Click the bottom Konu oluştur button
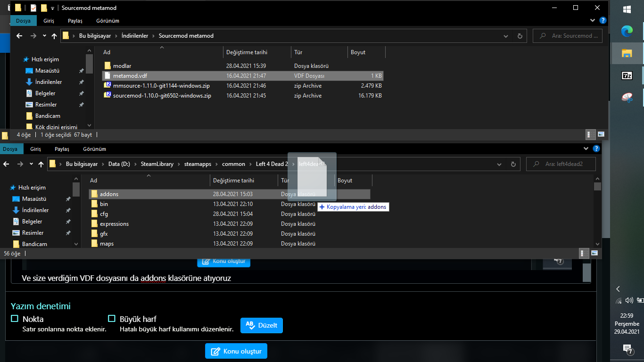644x362 pixels. pyautogui.click(x=236, y=351)
